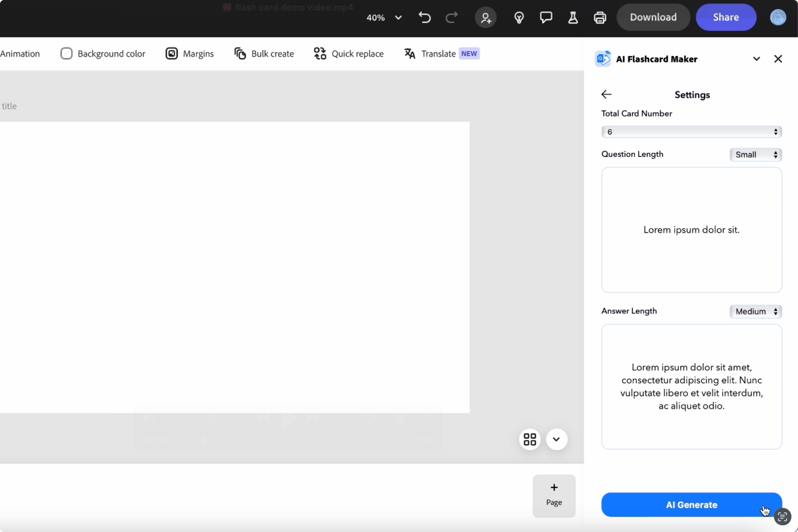Screen dimensions: 798x532
Task: Collapse the AI Flashcard Maker panel
Action: click(x=756, y=59)
